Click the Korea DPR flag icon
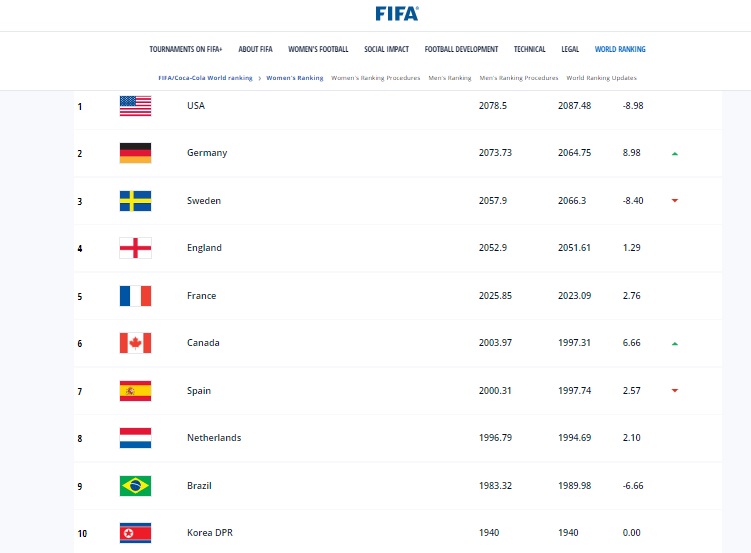Image resolution: width=751 pixels, height=553 pixels. pyautogui.click(x=135, y=533)
